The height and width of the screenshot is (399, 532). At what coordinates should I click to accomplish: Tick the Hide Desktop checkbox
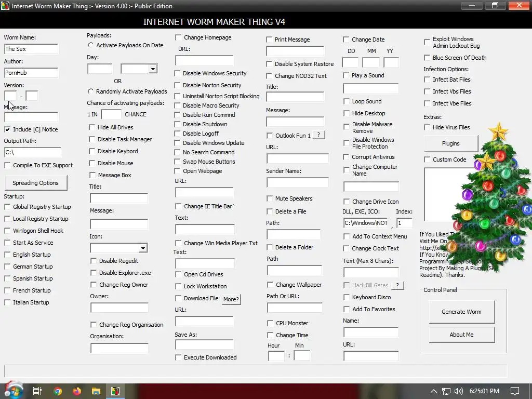coord(347,113)
